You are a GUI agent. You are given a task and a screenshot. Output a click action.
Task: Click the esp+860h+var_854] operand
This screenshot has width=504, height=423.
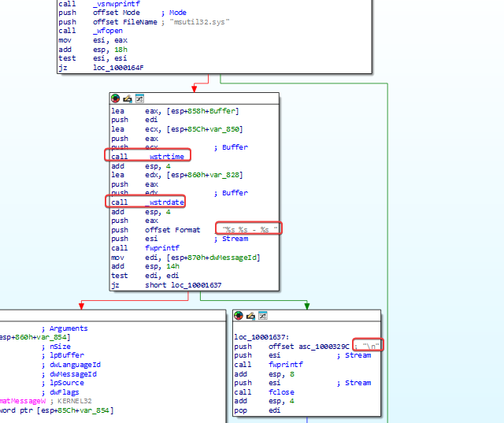click(35, 337)
